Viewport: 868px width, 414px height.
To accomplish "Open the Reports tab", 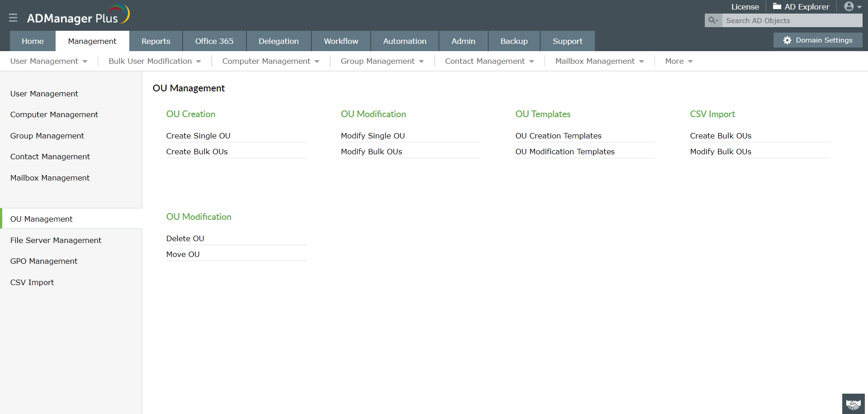I will click(156, 41).
